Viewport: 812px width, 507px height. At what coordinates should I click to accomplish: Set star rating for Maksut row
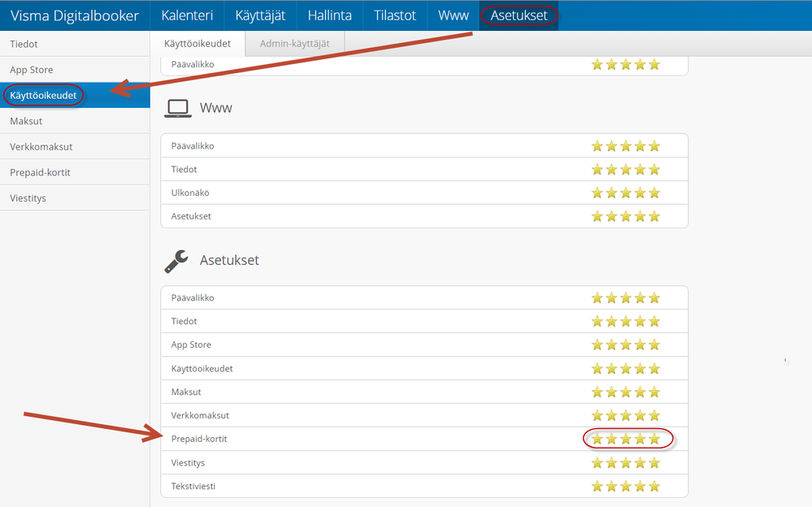[626, 392]
